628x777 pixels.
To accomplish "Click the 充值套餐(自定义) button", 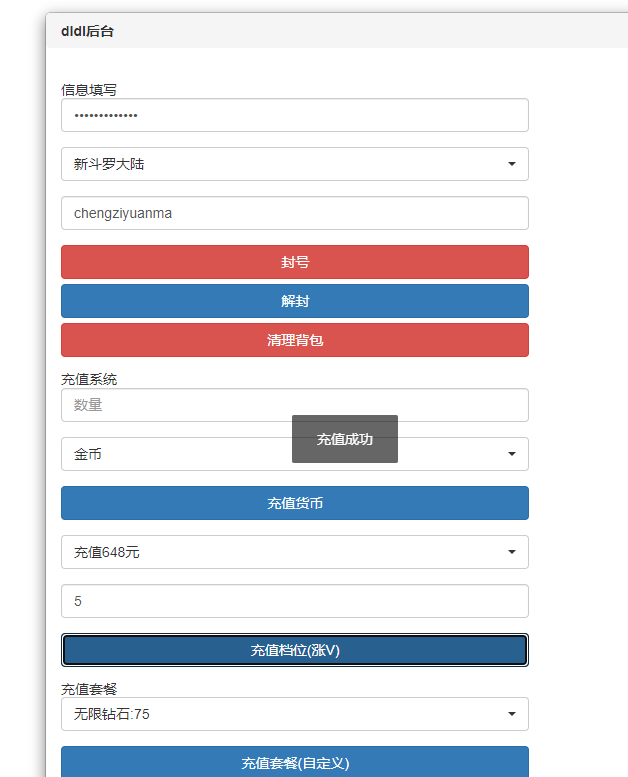I will (294, 763).
